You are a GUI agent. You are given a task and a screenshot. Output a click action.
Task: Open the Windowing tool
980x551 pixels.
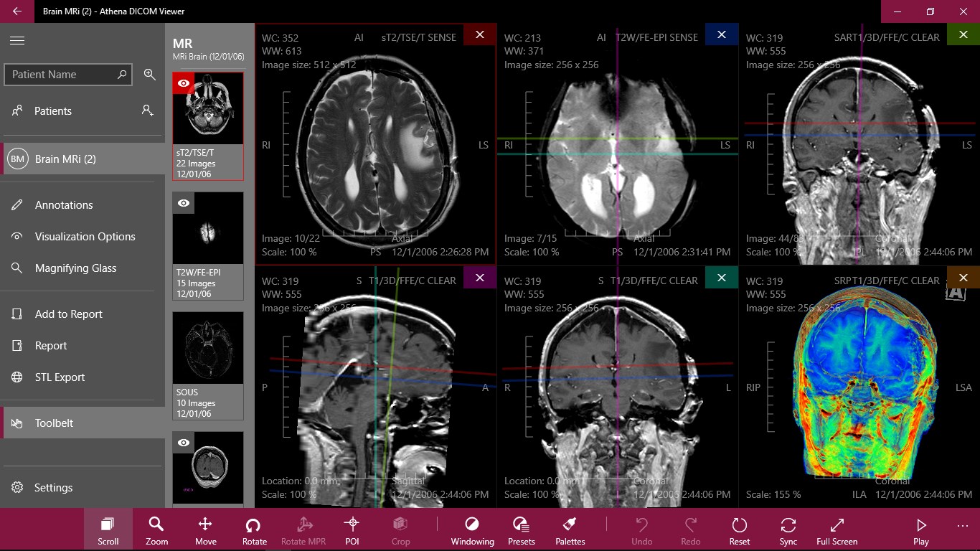(472, 529)
